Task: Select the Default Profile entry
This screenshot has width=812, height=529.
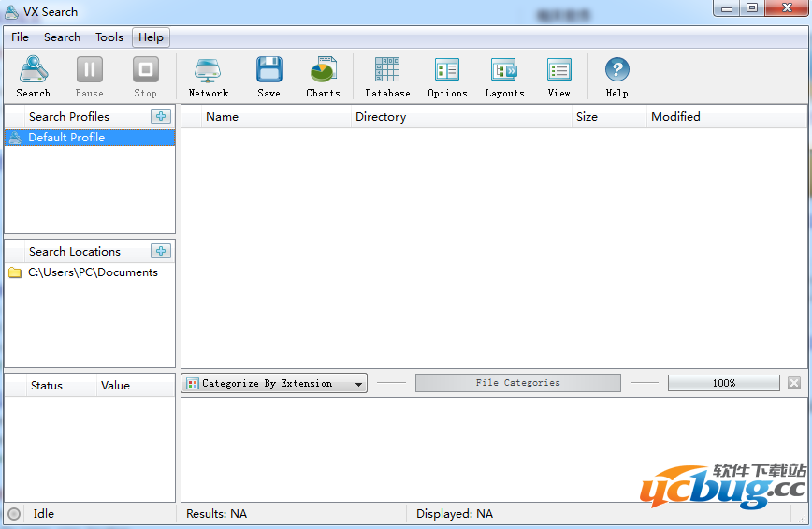Action: (90, 138)
